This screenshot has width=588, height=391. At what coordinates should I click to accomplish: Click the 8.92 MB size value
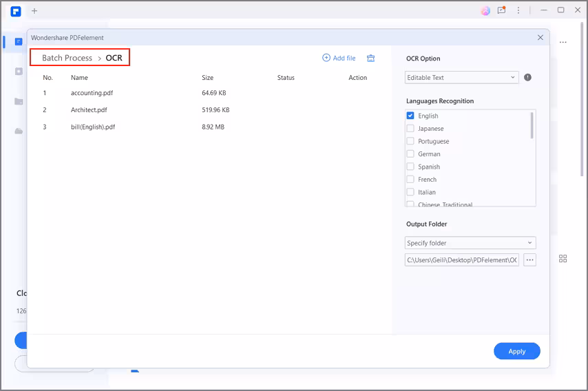point(213,127)
